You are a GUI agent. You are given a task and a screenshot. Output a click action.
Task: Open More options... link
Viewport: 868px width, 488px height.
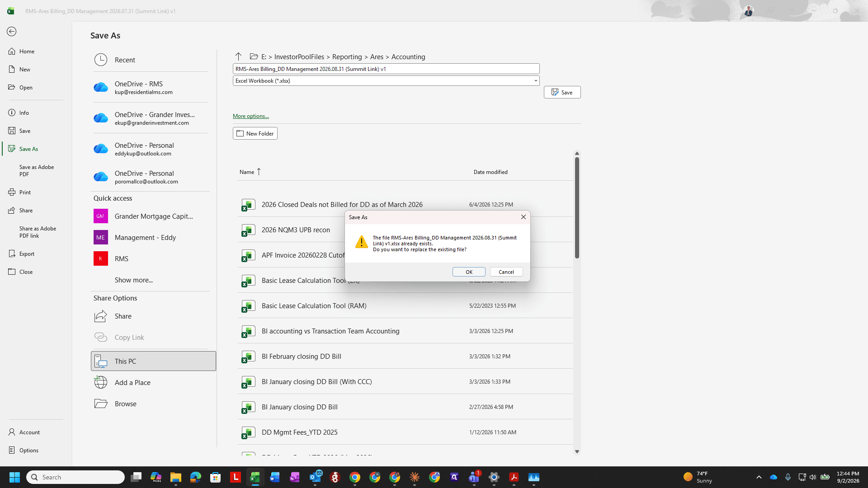pyautogui.click(x=251, y=116)
